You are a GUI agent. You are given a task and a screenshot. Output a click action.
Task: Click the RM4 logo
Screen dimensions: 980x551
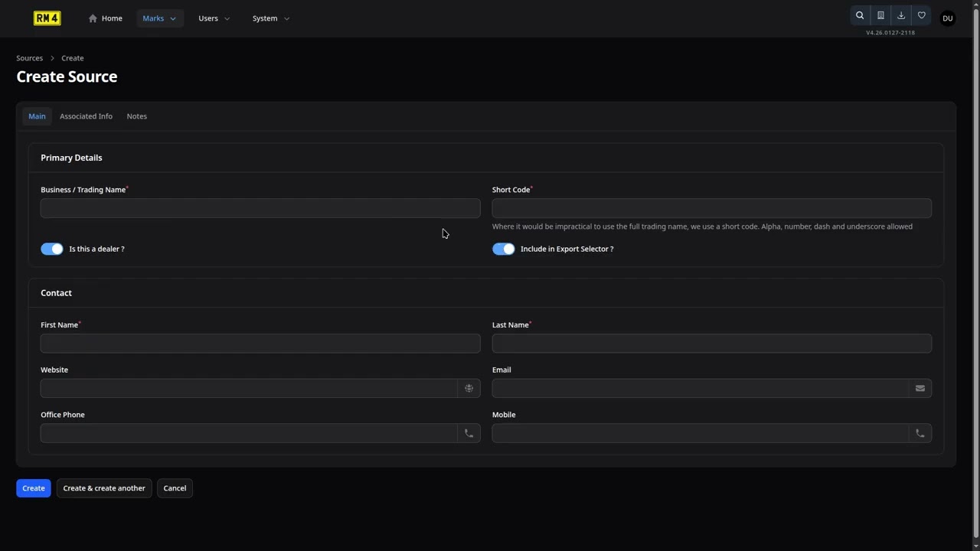click(47, 18)
